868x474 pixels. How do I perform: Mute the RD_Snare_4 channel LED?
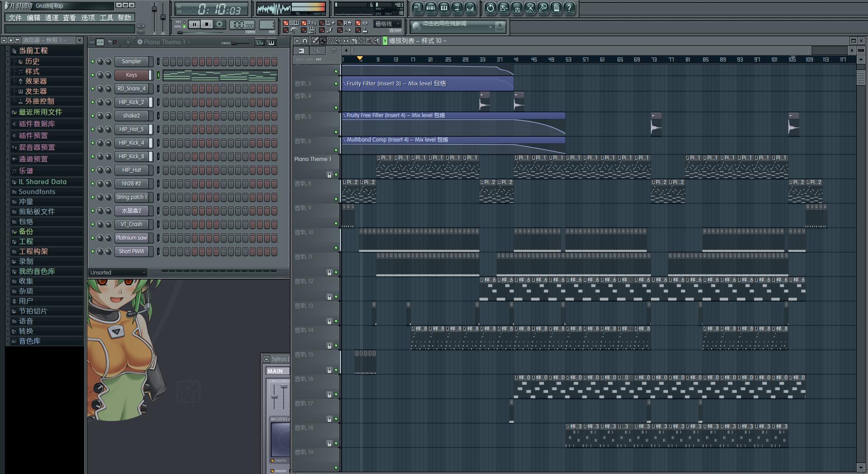point(93,89)
